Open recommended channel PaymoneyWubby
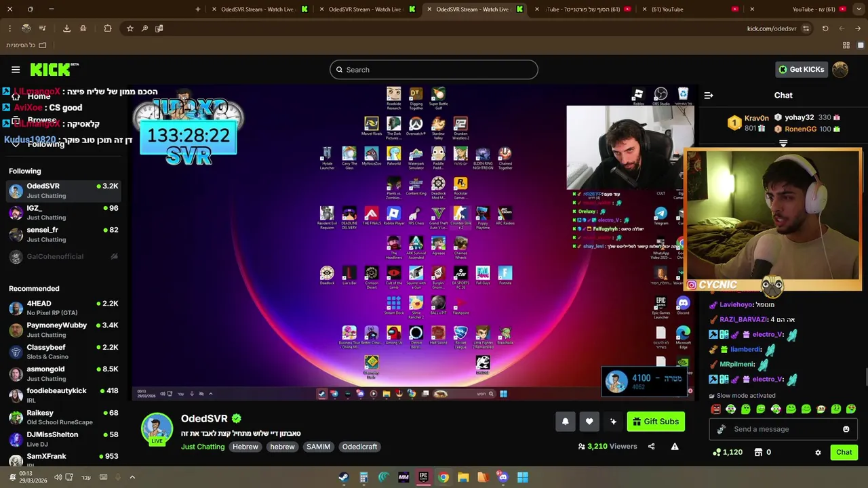 tap(63, 329)
